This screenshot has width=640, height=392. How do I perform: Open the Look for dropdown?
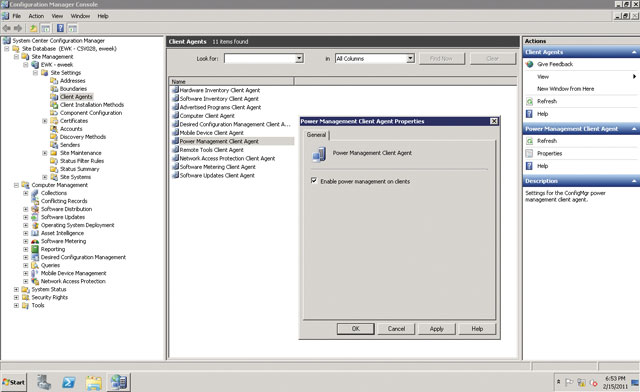[x=299, y=58]
